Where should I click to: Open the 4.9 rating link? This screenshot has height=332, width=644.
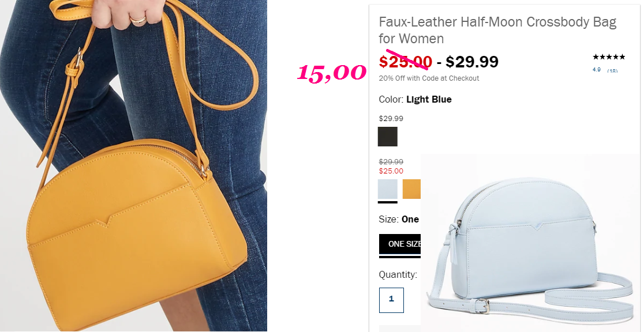596,70
